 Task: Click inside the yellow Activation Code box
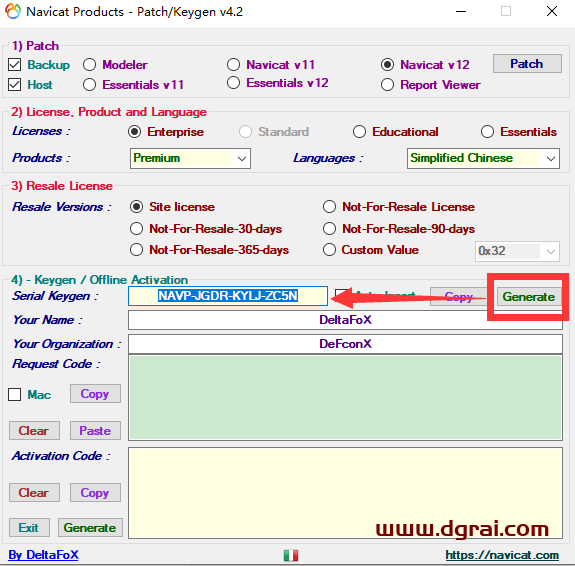point(345,493)
